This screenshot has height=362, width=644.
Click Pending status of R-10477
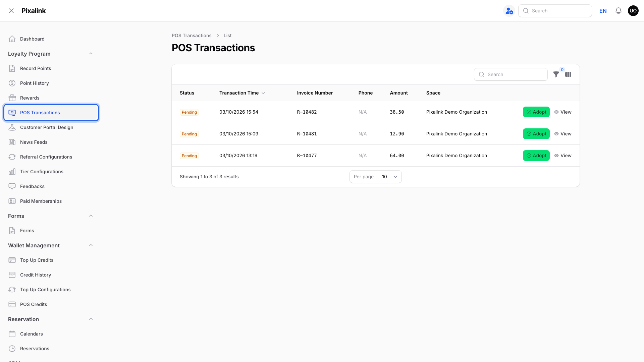(189, 156)
